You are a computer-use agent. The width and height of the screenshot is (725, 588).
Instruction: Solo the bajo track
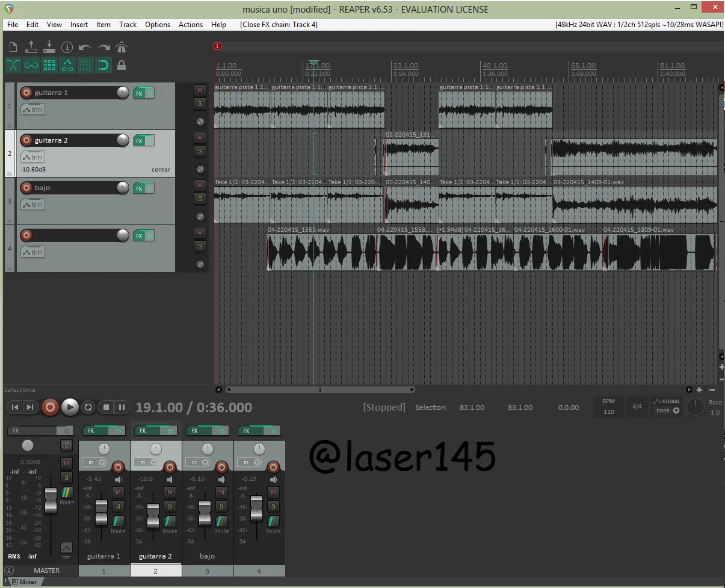(x=200, y=199)
